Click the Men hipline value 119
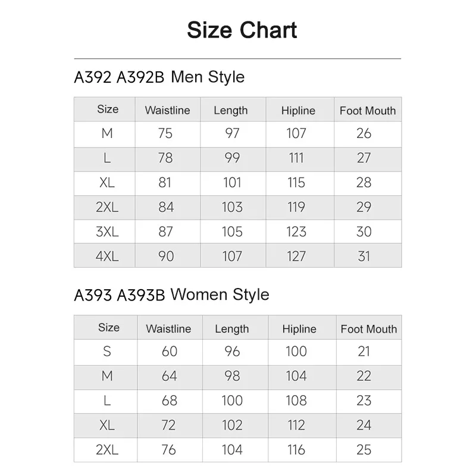Viewport: 476px width, 476px height. coord(296,207)
